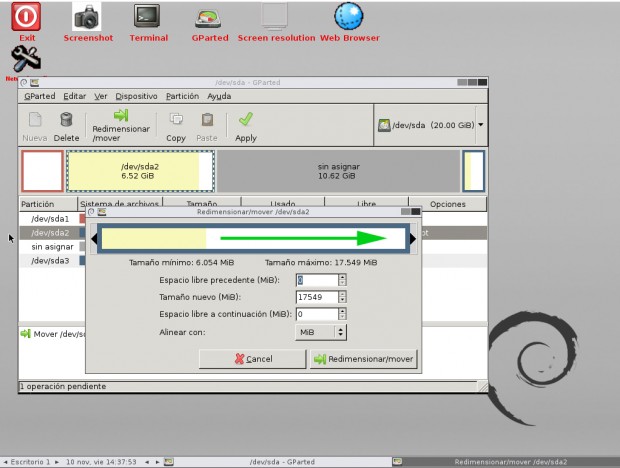Screen dimensions: 620x468
Task: Focus the Tamaño nuevo field
Action: pos(317,297)
